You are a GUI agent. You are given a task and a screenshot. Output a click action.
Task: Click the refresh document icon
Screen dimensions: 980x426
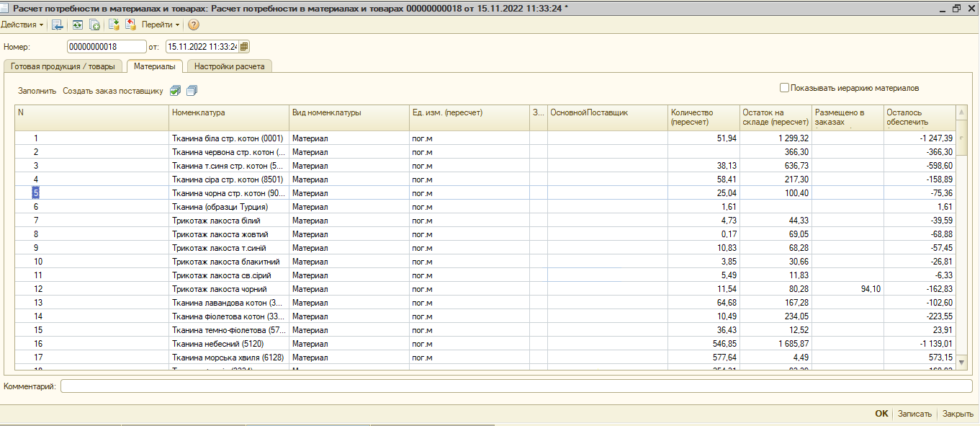point(78,25)
